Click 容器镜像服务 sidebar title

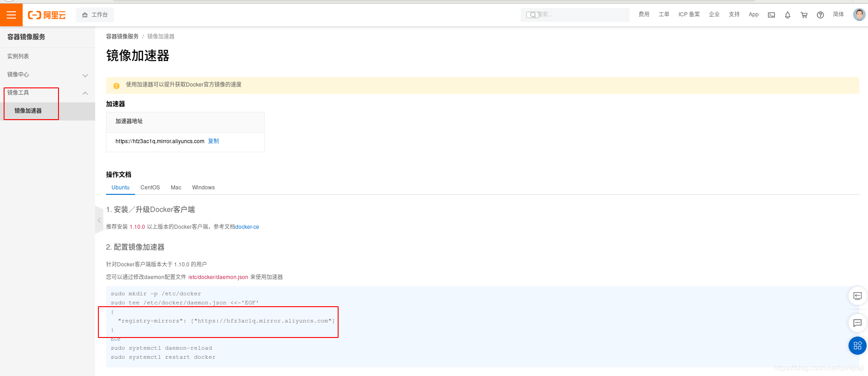point(26,37)
